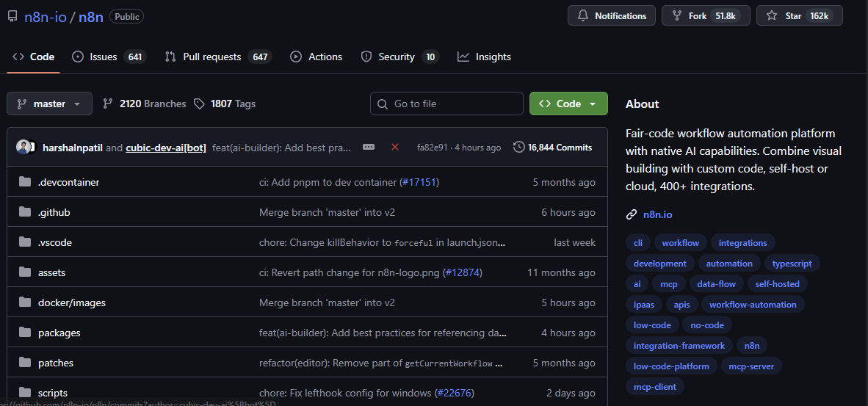Go to the Insights tab
This screenshot has height=406, width=868.
pyautogui.click(x=484, y=57)
